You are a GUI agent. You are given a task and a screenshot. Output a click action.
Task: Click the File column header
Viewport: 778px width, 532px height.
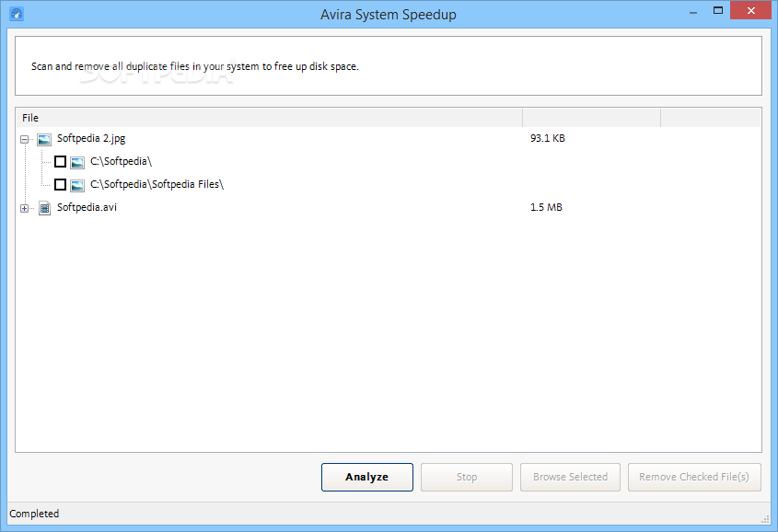270,118
